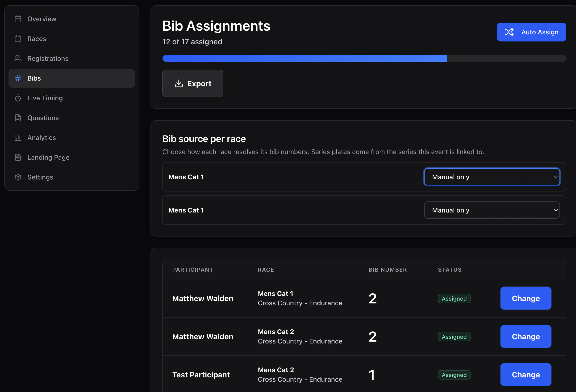Change Matthew Walden's Mens Cat 2 bib

[x=526, y=336]
